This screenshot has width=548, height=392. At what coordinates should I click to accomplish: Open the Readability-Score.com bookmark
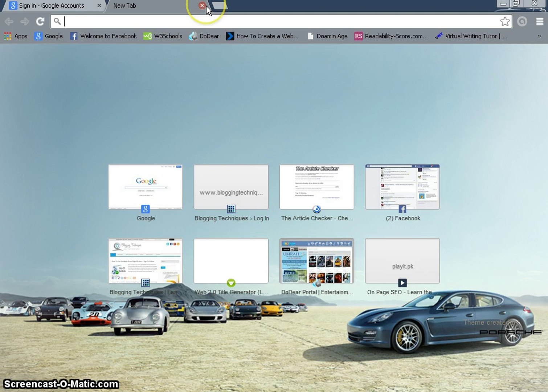point(391,36)
